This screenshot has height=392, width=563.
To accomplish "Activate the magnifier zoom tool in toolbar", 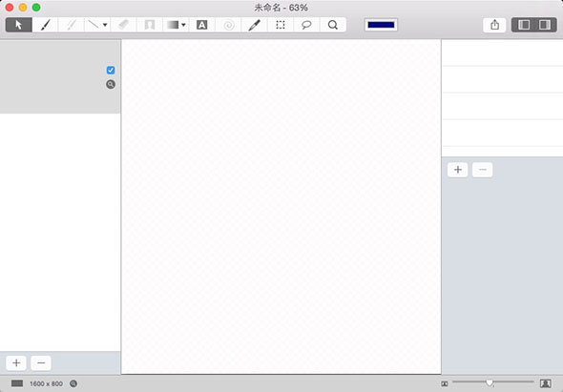I will (x=333, y=25).
